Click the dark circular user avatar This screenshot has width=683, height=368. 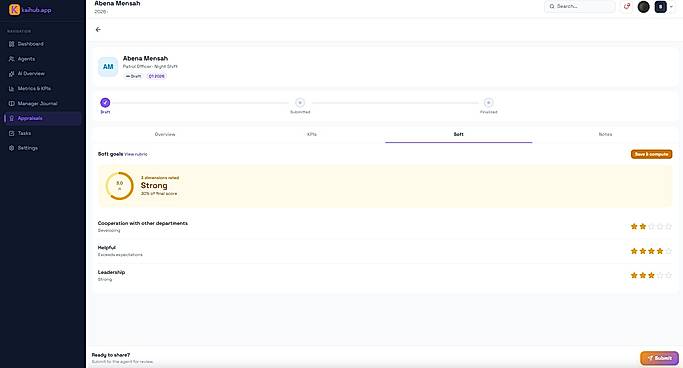point(643,7)
